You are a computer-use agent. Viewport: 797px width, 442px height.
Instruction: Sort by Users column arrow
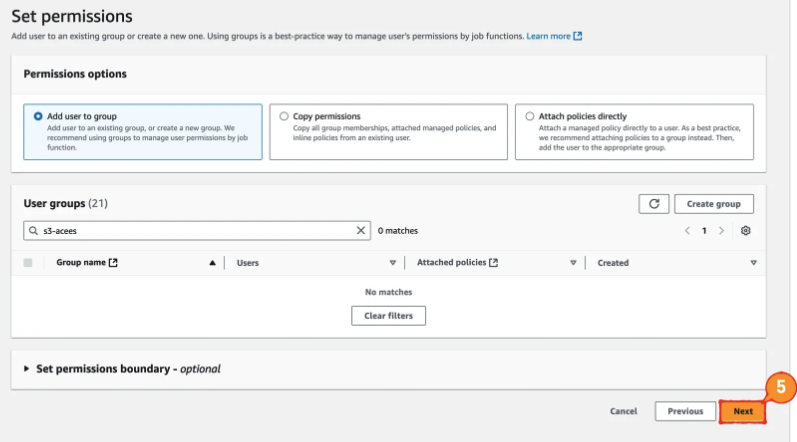tap(392, 263)
